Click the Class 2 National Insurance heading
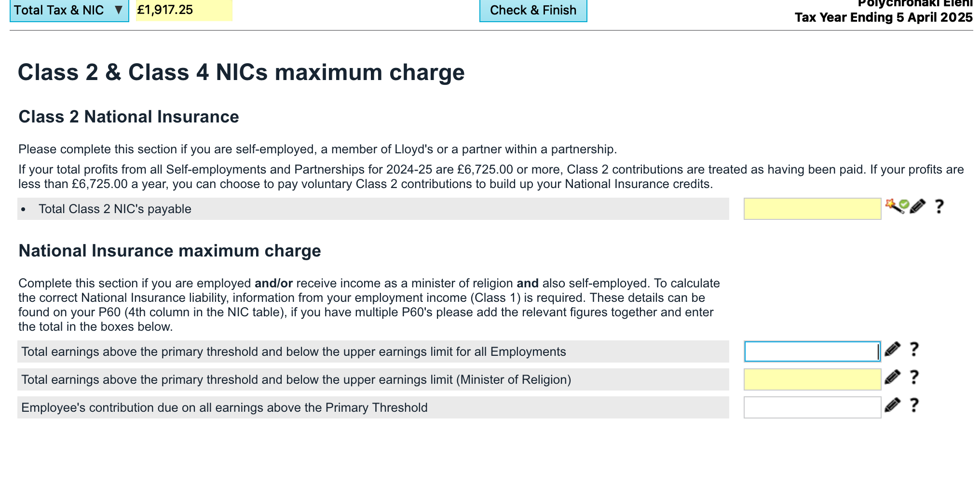Screen dimensions: 980x486 click(x=129, y=117)
